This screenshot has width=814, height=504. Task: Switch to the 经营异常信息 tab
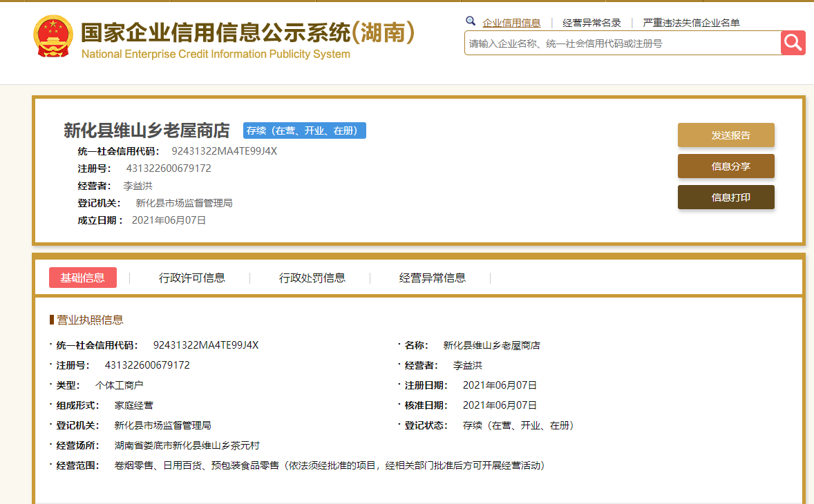433,278
